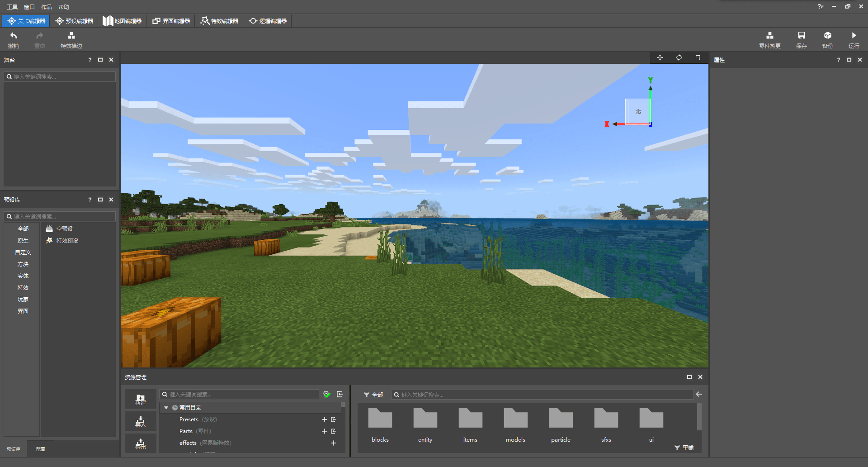868x467 pixels.
Task: Click the move gizmo icon above viewport
Action: click(660, 57)
